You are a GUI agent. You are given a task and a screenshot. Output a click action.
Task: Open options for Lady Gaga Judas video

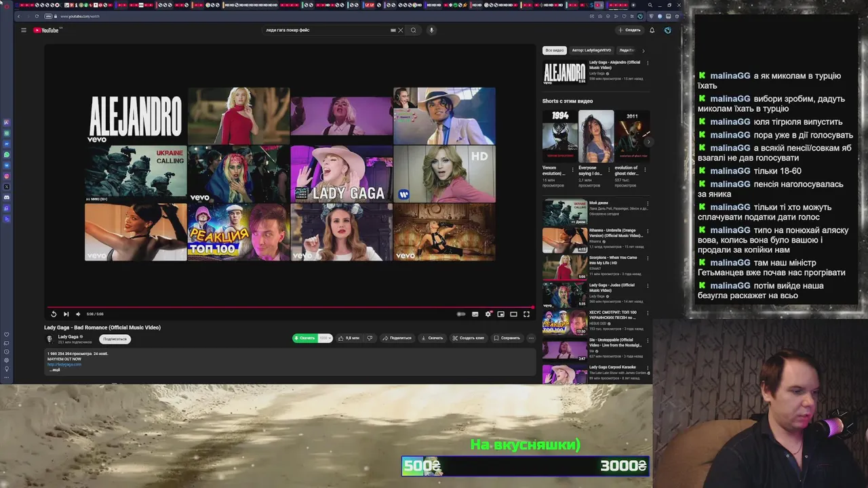click(x=648, y=285)
